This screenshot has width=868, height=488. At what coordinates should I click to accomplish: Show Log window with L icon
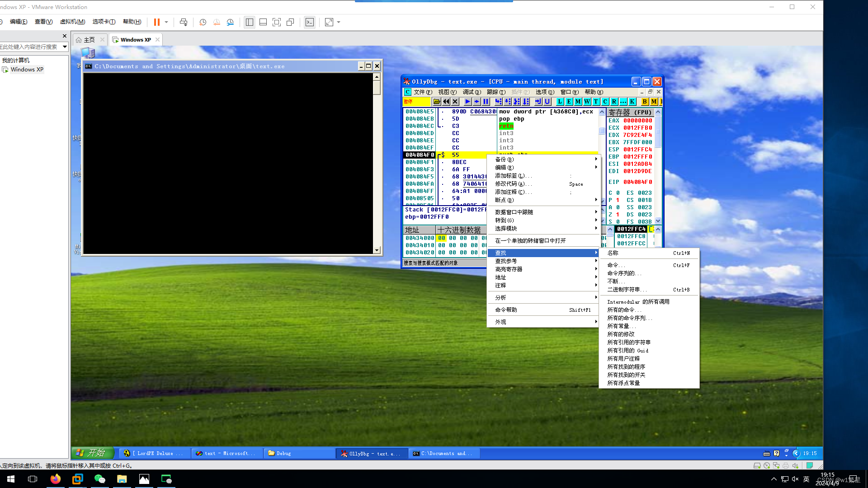(x=560, y=102)
